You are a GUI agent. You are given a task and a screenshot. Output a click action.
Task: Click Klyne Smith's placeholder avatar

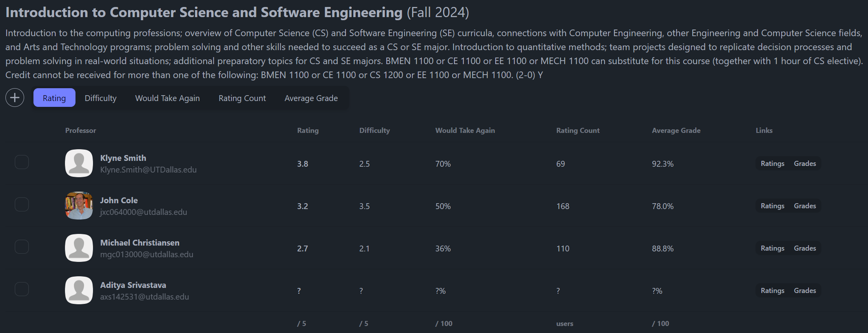pyautogui.click(x=79, y=163)
